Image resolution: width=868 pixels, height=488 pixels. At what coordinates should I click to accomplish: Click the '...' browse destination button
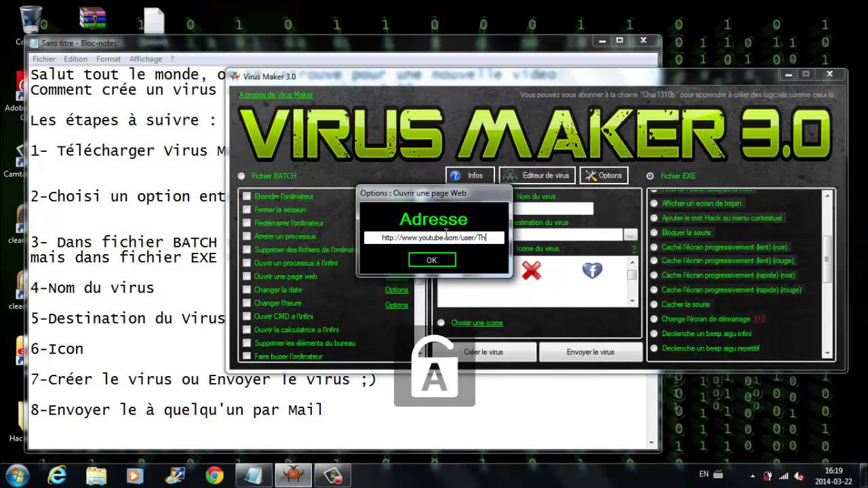631,235
